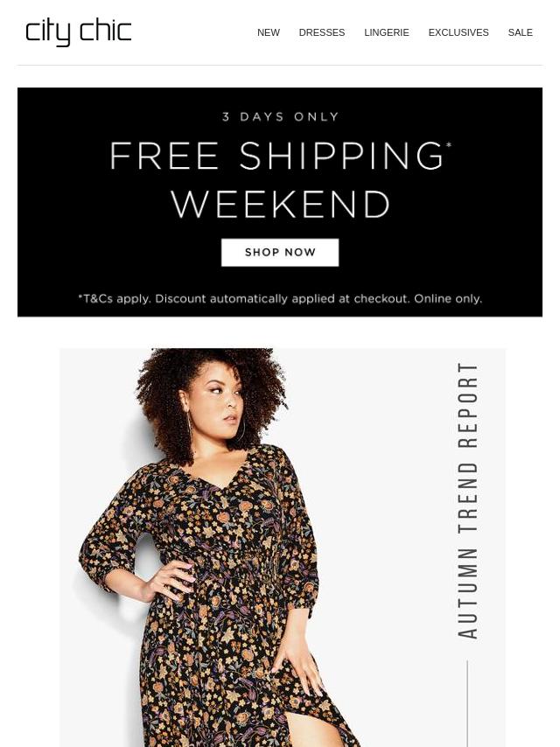Click the FREE SHIPPING headline text
The width and height of the screenshot is (560, 747).
pos(276,156)
